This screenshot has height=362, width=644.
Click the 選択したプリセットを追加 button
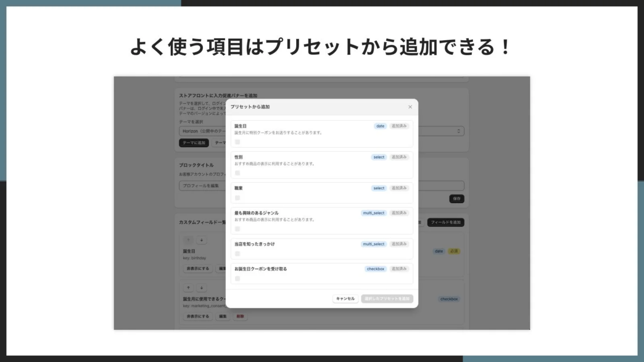coord(387,299)
